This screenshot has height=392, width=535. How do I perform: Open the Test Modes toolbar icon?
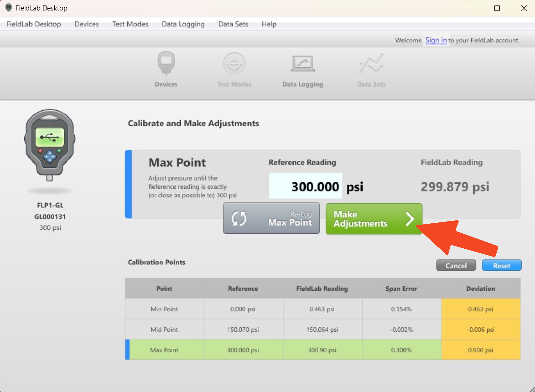(234, 69)
